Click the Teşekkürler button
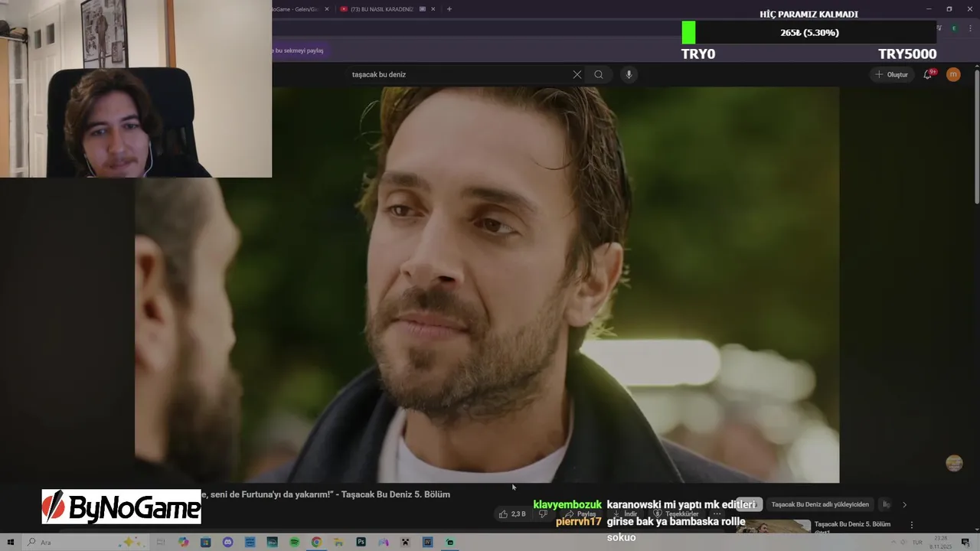 [675, 514]
